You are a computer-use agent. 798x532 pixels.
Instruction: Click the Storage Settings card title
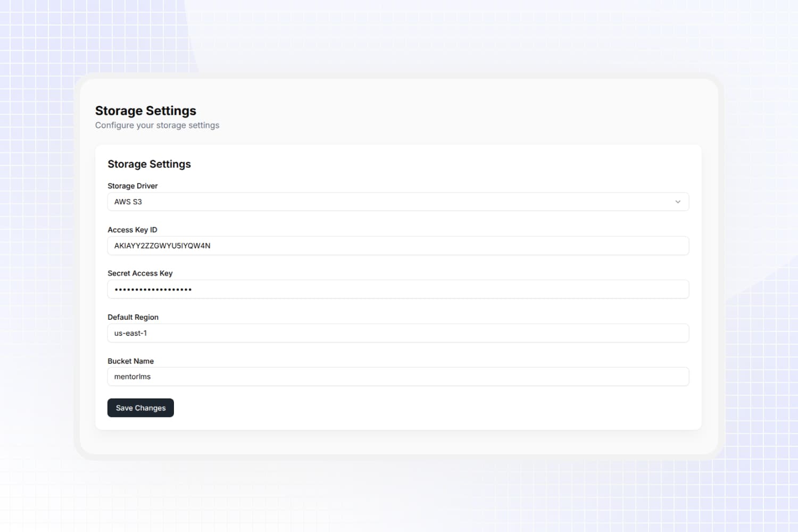[x=149, y=164]
